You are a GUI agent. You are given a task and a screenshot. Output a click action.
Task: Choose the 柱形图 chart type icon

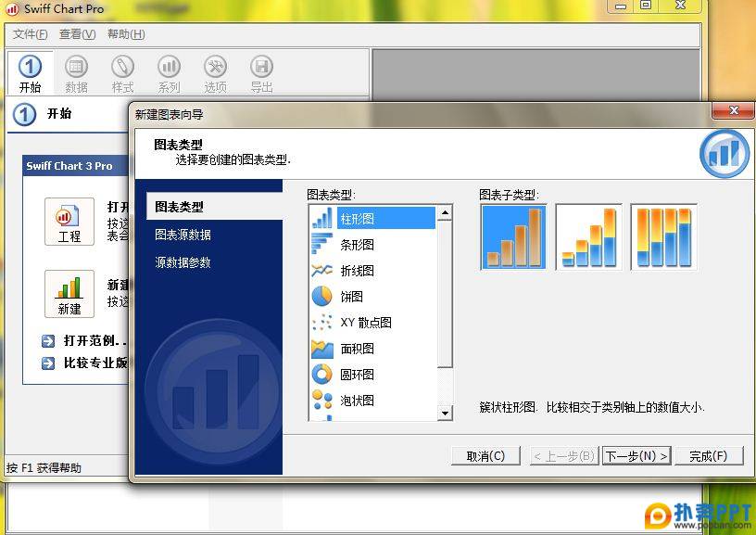[x=322, y=218]
